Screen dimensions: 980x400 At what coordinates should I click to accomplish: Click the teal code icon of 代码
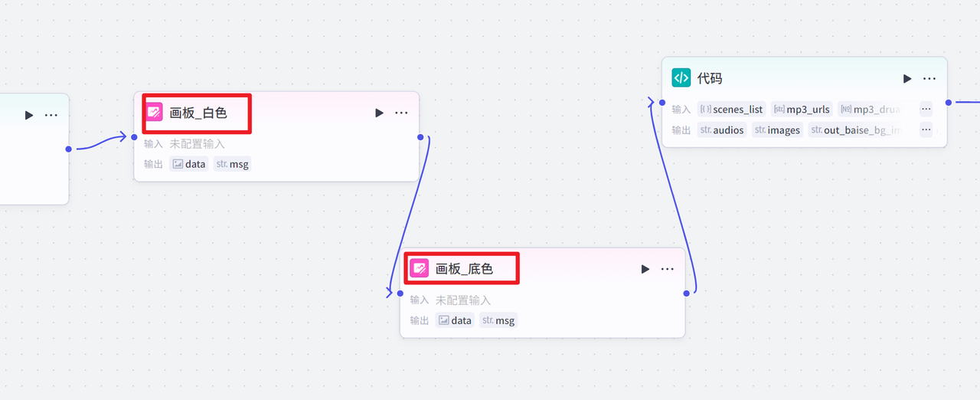click(x=681, y=77)
